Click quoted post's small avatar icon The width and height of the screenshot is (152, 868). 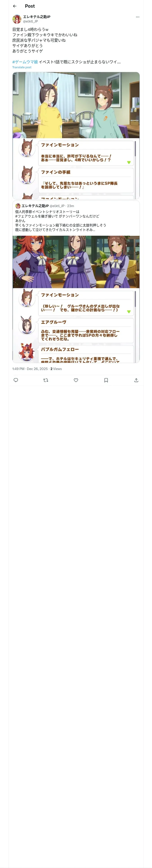18,206
